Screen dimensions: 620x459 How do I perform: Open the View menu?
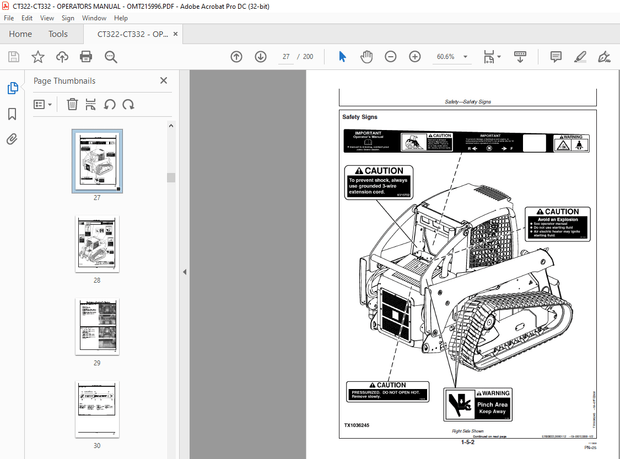pyautogui.click(x=47, y=18)
